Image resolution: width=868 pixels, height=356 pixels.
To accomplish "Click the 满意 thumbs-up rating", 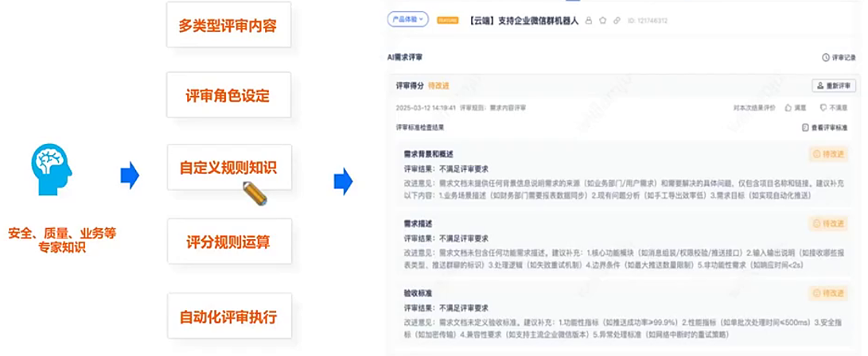I will click(796, 108).
